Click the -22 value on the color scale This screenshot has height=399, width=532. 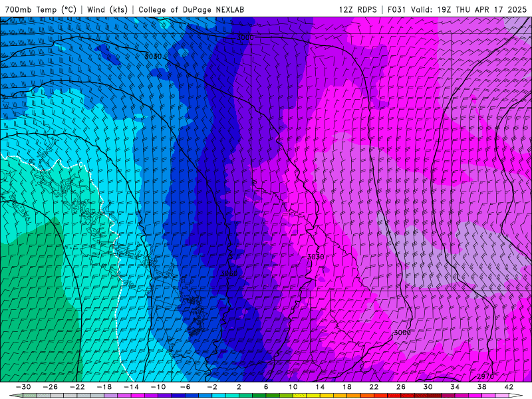point(77,387)
